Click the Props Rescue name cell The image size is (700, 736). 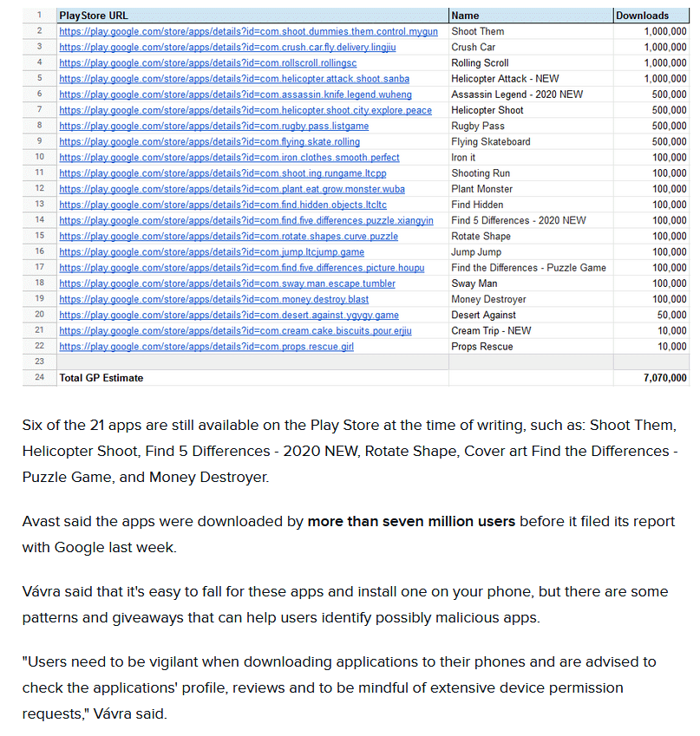[x=531, y=347]
